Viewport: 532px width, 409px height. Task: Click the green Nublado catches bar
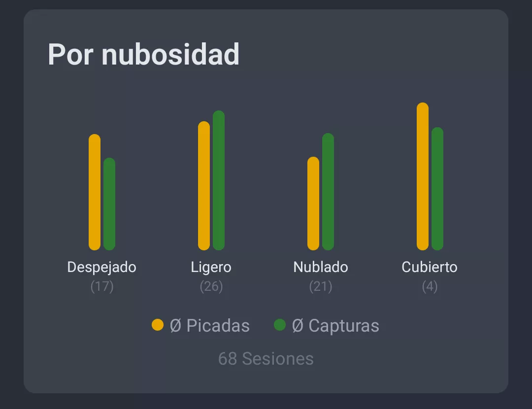[328, 192]
